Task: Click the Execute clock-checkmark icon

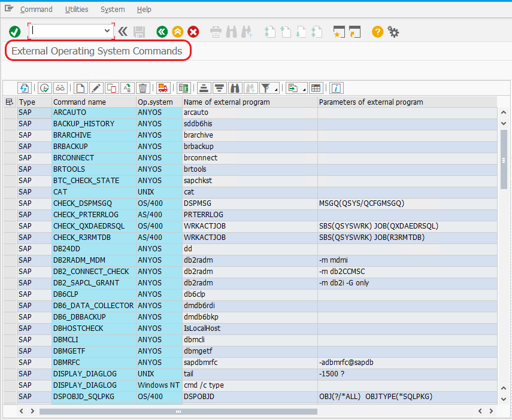Action: point(45,88)
